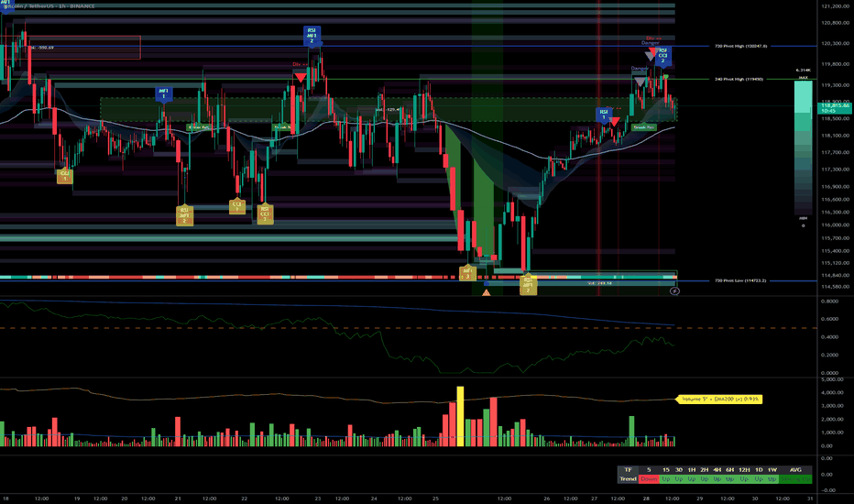Click the date label 25 on the time axis
The height and width of the screenshot is (504, 854).
click(436, 498)
